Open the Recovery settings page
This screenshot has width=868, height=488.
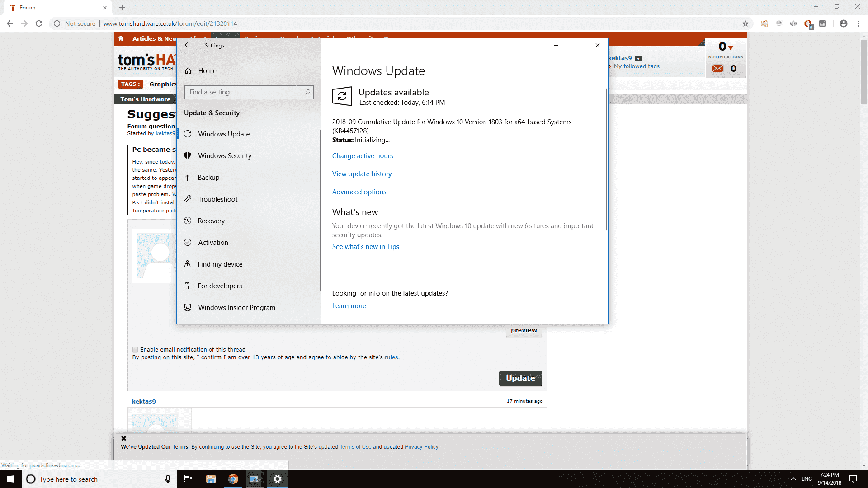[x=249, y=221]
